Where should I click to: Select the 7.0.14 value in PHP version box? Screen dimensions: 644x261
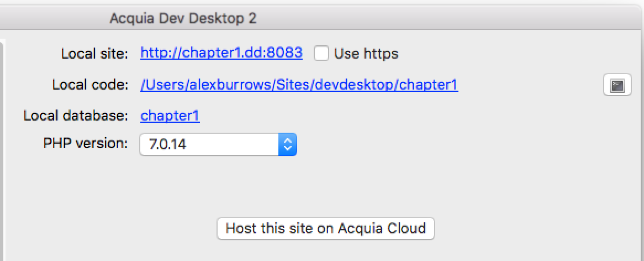[167, 144]
